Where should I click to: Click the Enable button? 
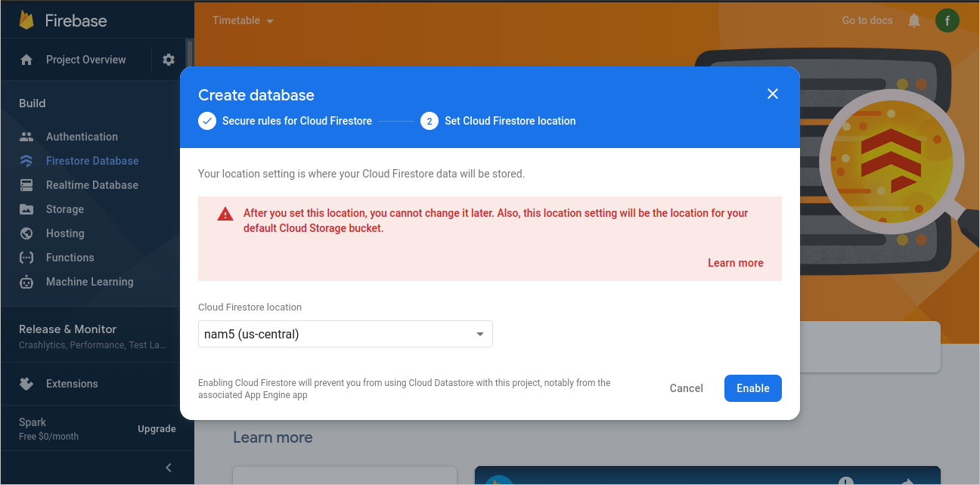tap(753, 388)
